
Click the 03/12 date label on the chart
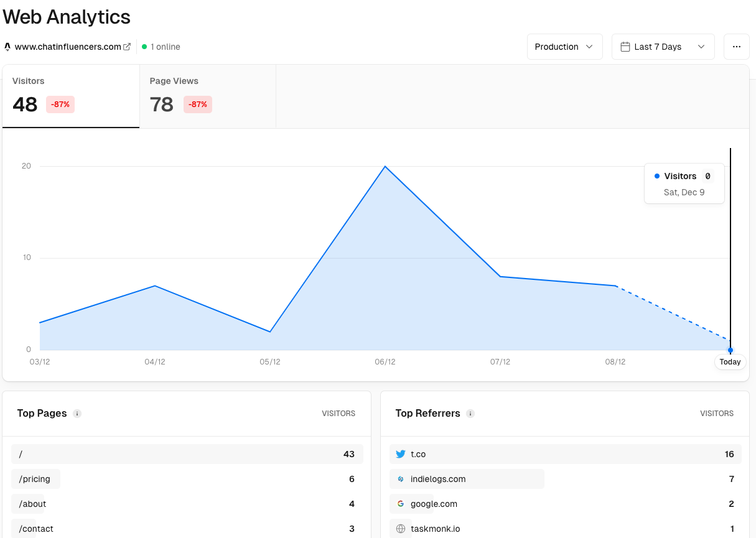click(40, 362)
